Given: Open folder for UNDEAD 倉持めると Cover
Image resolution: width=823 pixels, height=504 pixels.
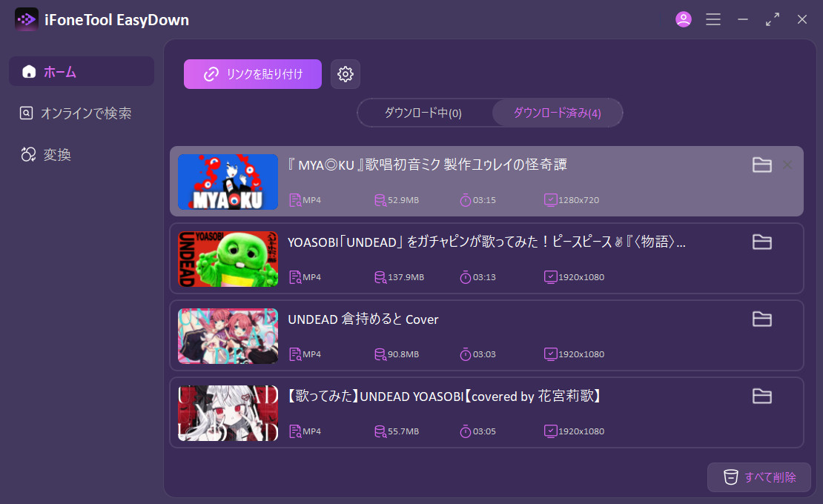Looking at the screenshot, I should 761,319.
